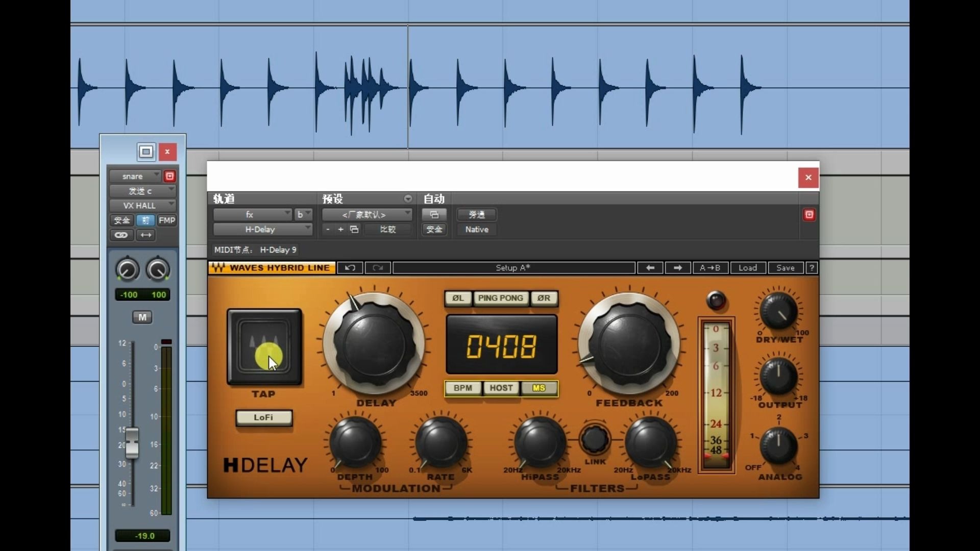Click the red target button on the plugin header
Viewport: 980px width, 551px height.
click(809, 215)
